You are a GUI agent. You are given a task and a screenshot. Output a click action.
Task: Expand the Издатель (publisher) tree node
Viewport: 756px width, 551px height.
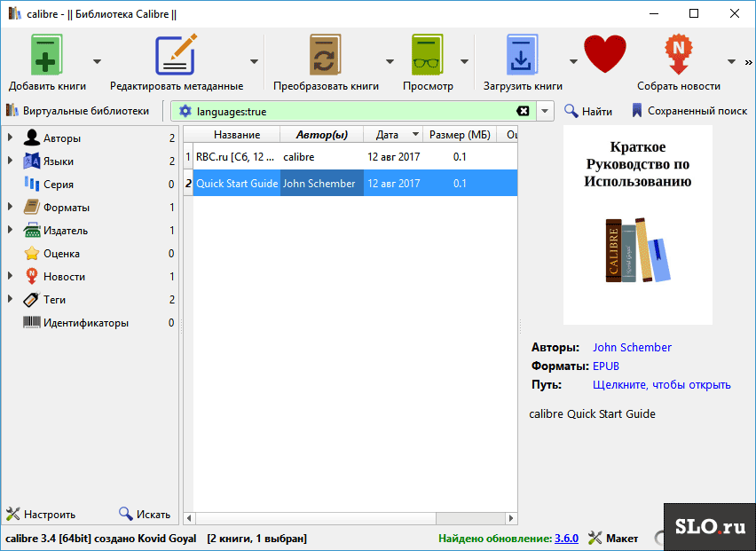click(10, 230)
